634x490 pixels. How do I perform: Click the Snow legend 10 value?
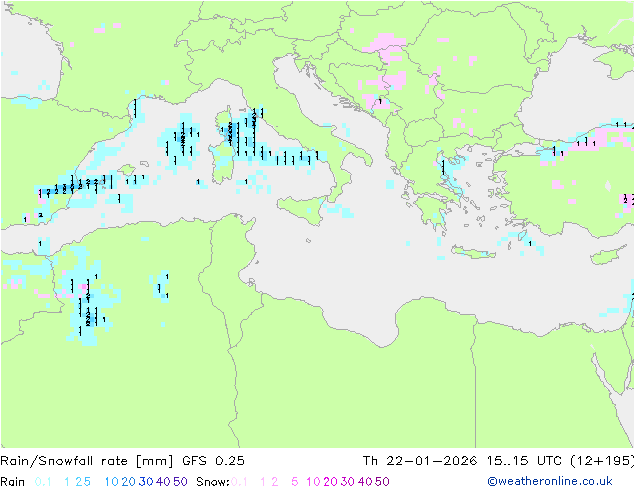(313, 482)
